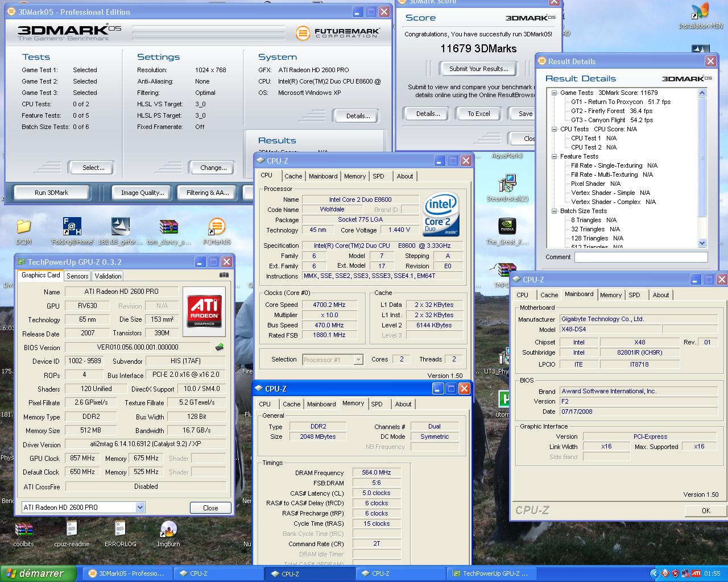Click DRAM Frequency 564.0 MHz value
Image resolution: width=728 pixels, height=582 pixels.
(377, 472)
